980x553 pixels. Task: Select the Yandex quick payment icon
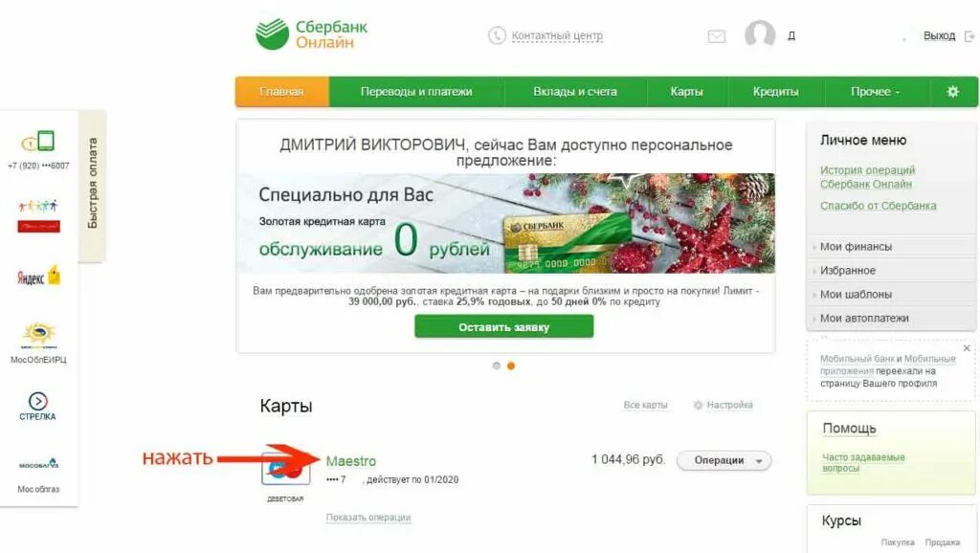(x=38, y=276)
